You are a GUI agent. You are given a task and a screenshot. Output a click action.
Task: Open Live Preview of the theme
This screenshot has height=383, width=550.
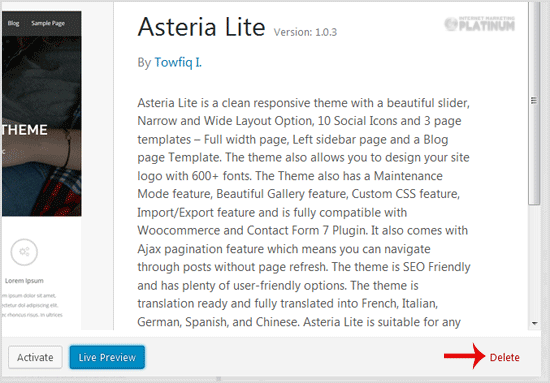[107, 357]
